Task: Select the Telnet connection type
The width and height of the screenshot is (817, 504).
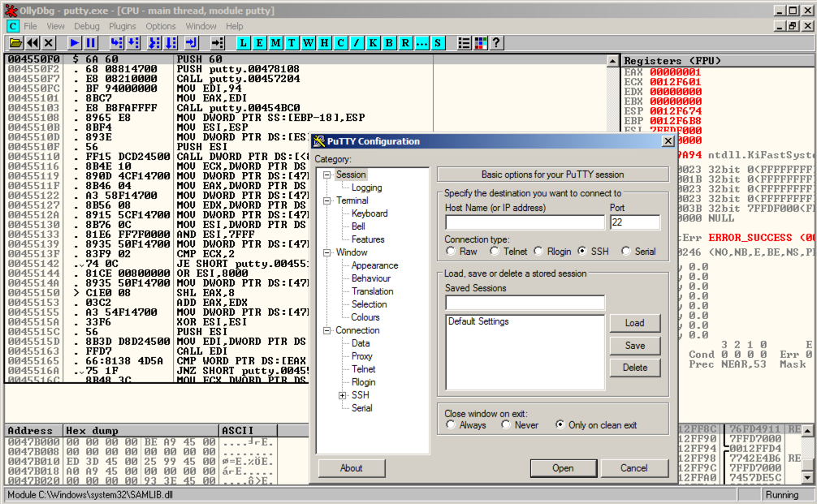Action: click(x=494, y=252)
